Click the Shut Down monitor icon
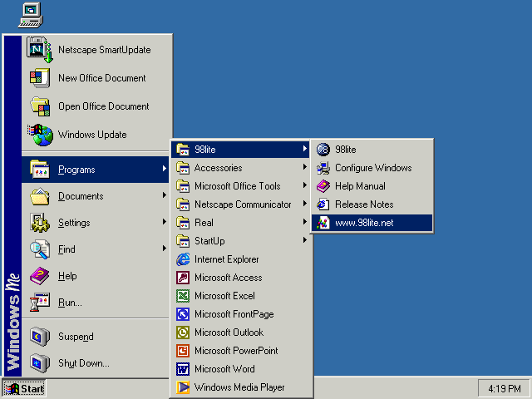 point(40,362)
